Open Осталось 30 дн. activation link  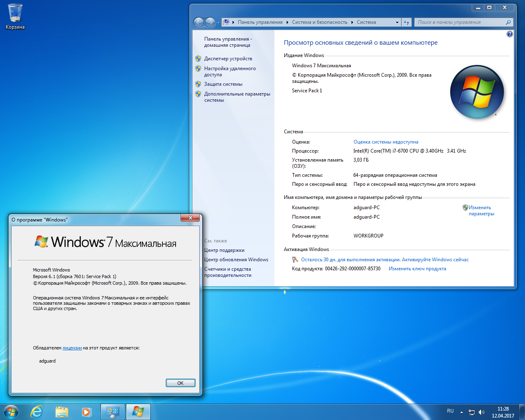pyautogui.click(x=385, y=260)
